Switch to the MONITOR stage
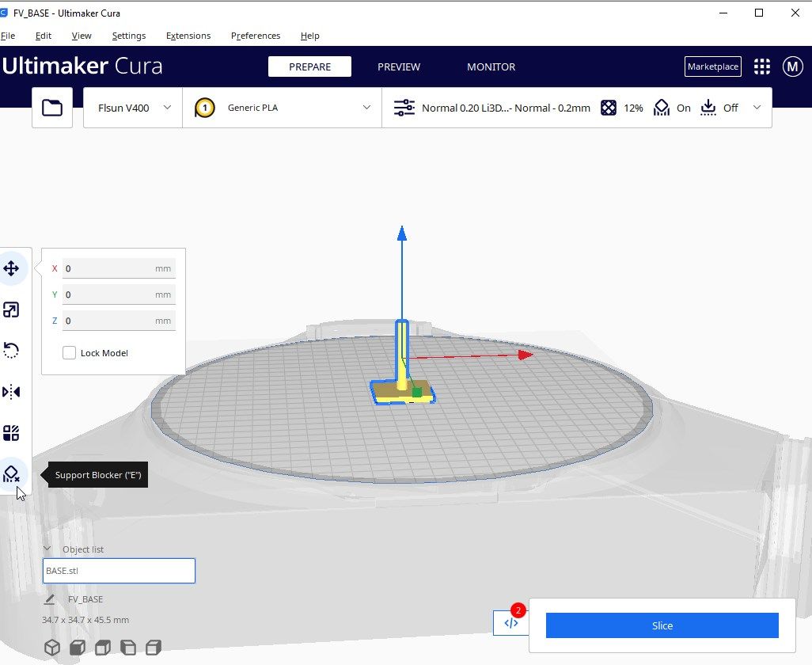The image size is (812, 665). 491,66
